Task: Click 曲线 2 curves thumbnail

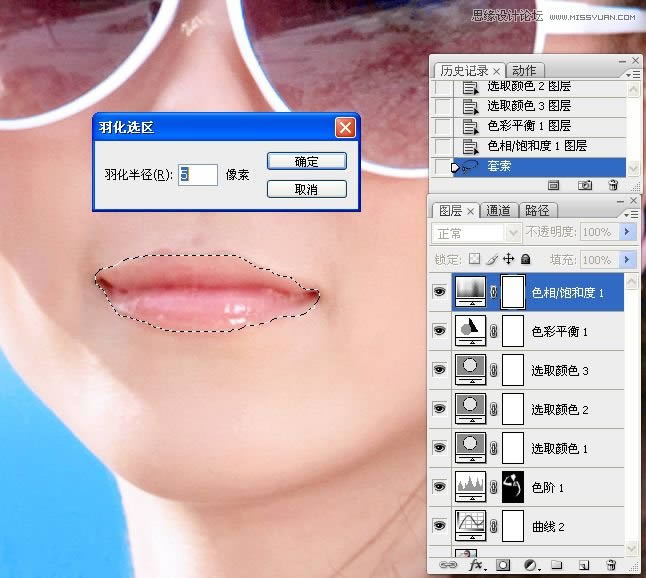Action: pyautogui.click(x=470, y=525)
